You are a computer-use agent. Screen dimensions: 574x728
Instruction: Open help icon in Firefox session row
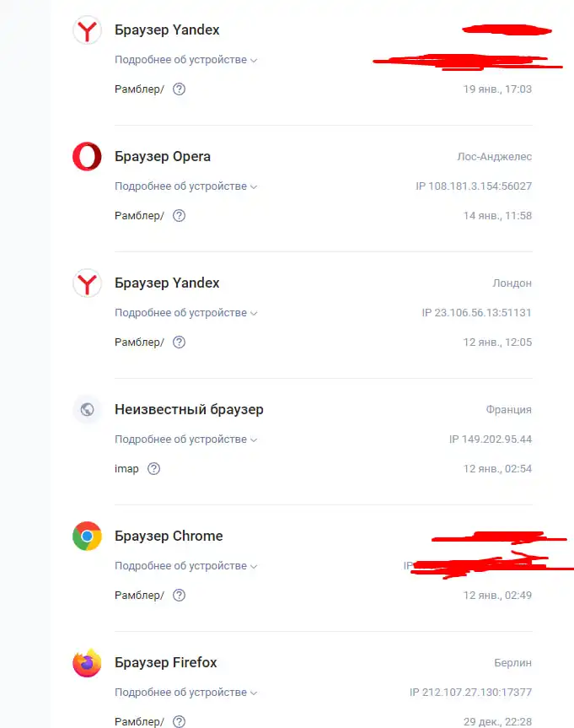180,721
